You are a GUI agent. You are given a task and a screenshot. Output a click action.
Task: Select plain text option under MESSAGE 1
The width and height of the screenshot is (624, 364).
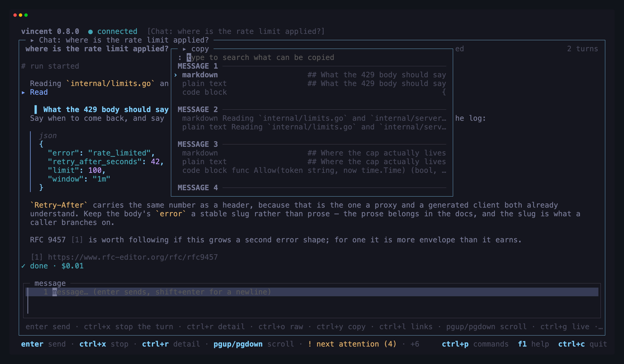[x=312, y=84]
